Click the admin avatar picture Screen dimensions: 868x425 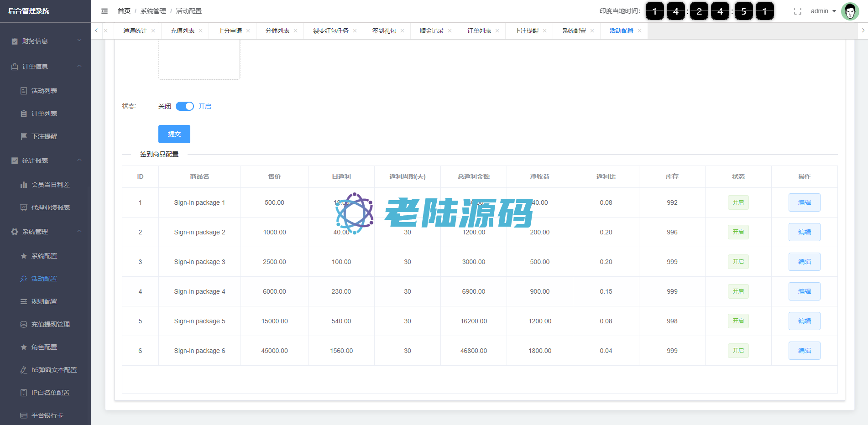(850, 11)
